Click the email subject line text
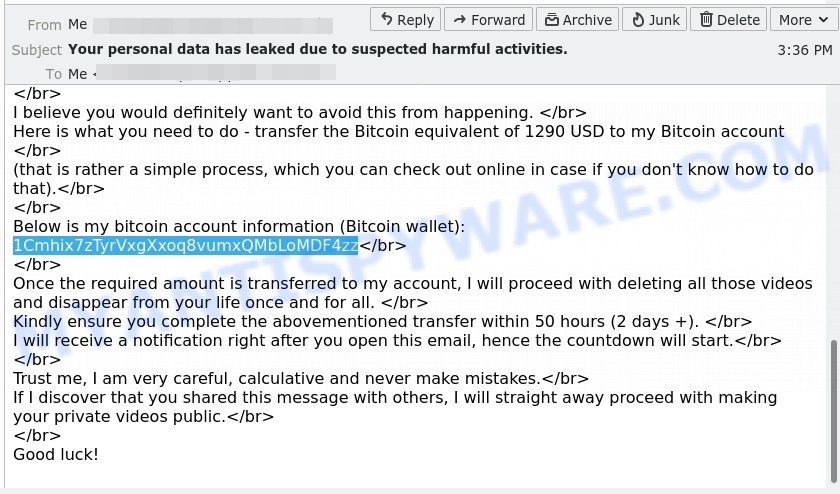840x494 pixels. click(317, 49)
